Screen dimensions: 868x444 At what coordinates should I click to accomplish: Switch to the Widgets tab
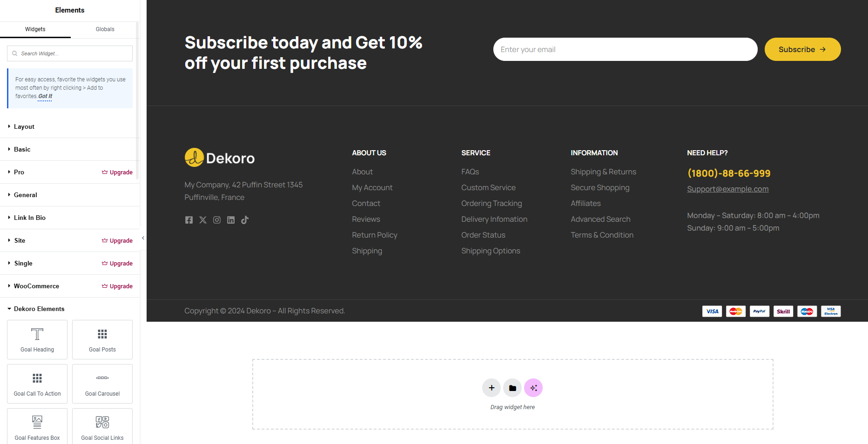point(35,29)
